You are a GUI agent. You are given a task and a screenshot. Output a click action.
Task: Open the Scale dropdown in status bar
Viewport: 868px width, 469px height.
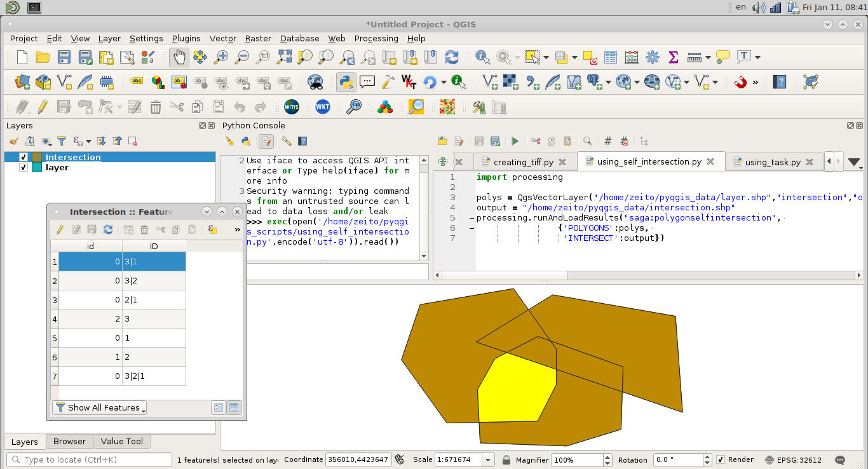coord(487,459)
